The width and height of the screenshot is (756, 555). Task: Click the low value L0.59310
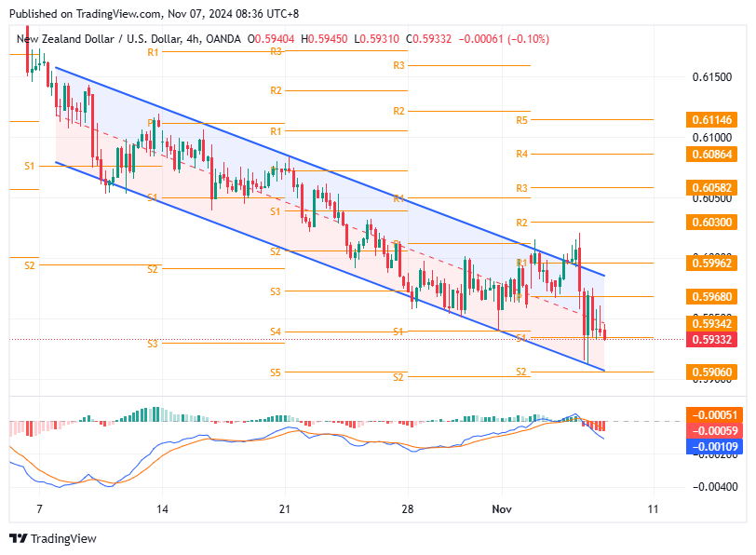(x=376, y=39)
